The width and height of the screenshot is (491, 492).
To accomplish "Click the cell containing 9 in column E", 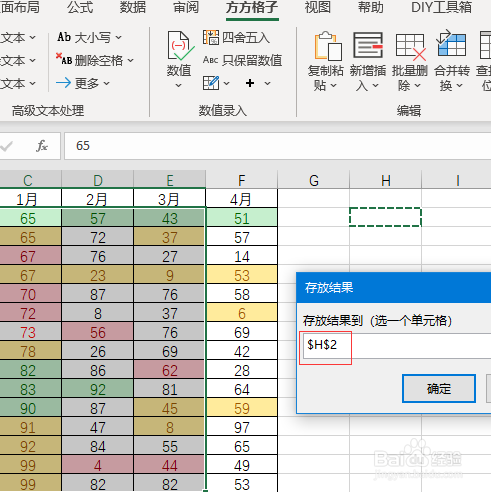I will coord(170,275).
